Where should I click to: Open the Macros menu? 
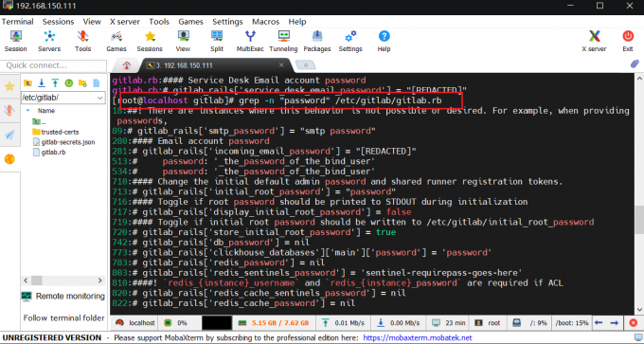coord(265,22)
